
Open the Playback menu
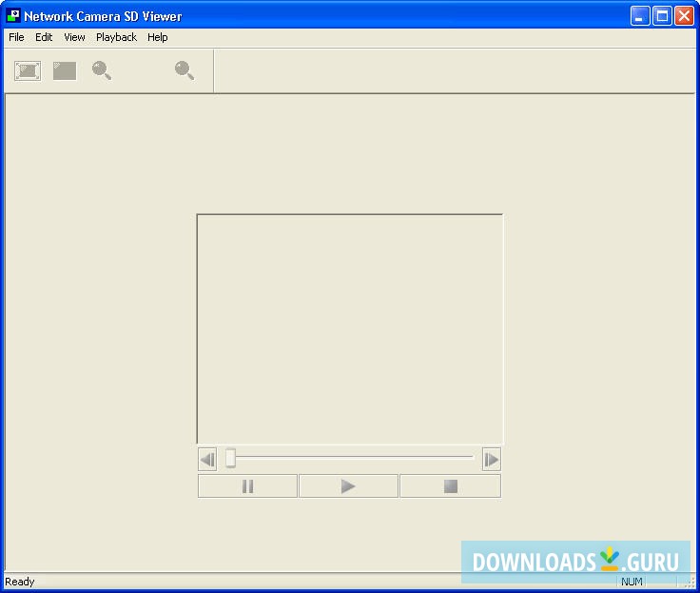coord(117,37)
